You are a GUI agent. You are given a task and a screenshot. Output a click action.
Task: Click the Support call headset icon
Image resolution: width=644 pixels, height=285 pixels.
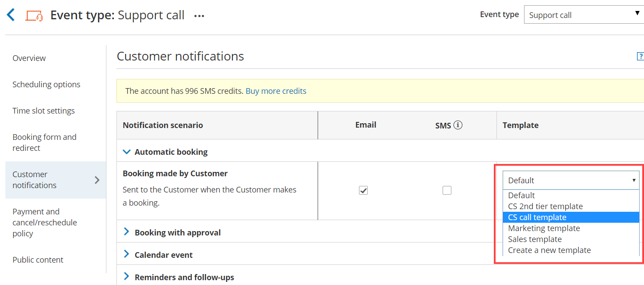[x=34, y=15]
